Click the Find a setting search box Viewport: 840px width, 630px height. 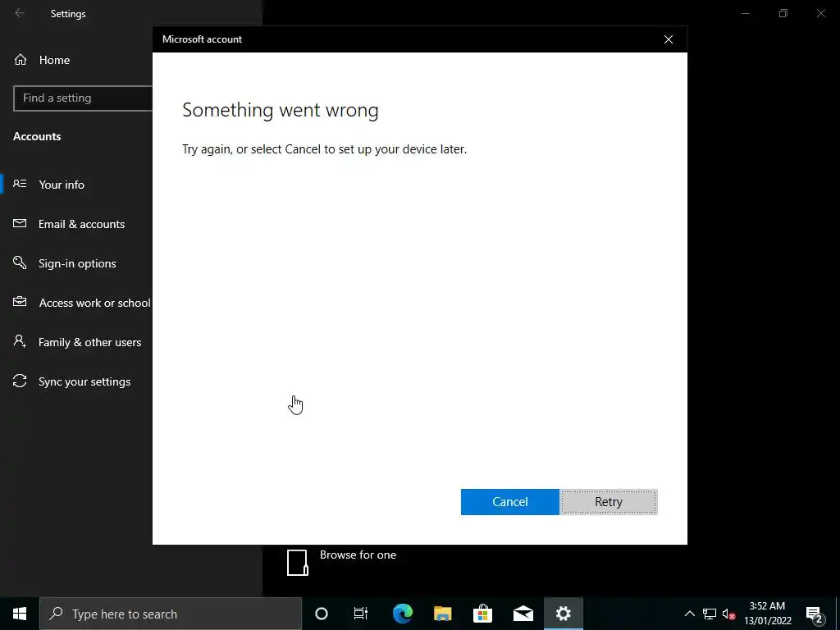coord(83,98)
